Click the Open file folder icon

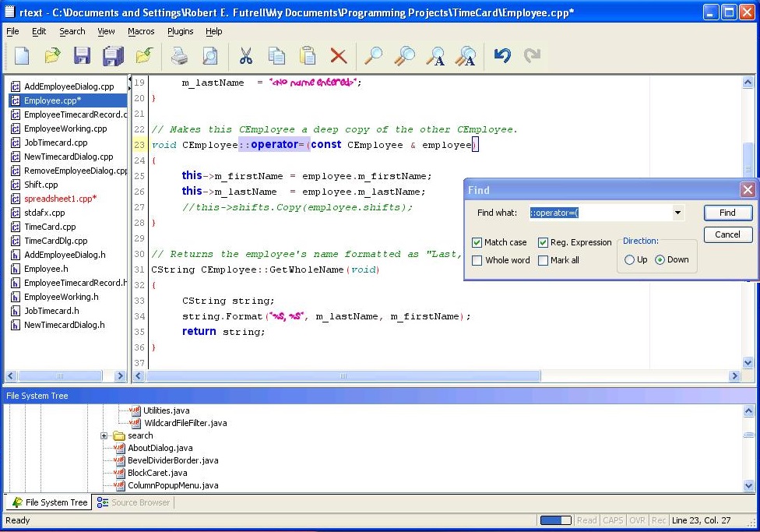(x=52, y=56)
